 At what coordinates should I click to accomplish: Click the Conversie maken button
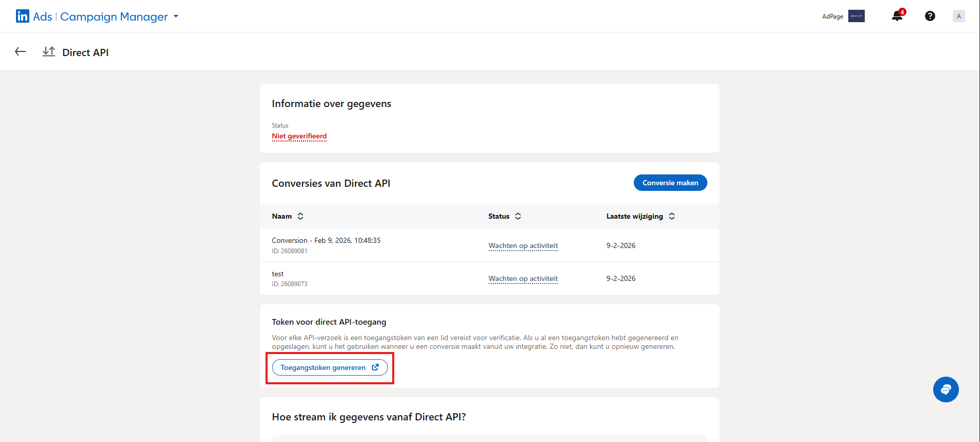(x=670, y=183)
